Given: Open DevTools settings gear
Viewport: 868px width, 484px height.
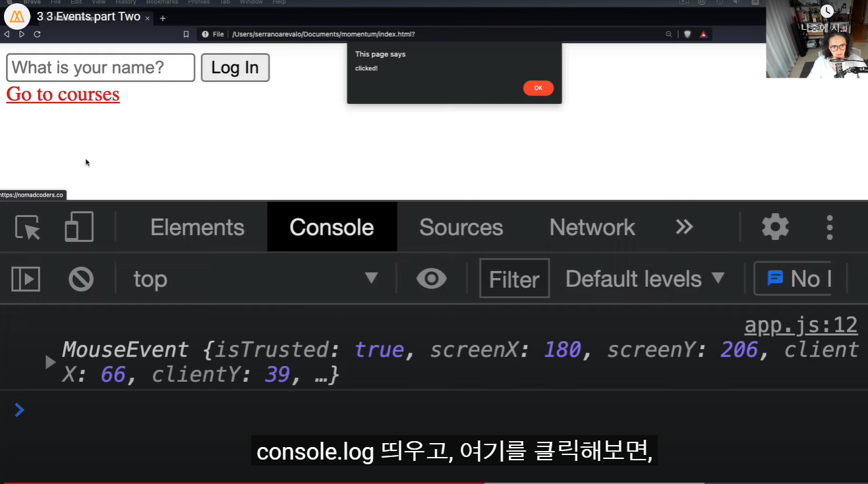Looking at the screenshot, I should (775, 227).
